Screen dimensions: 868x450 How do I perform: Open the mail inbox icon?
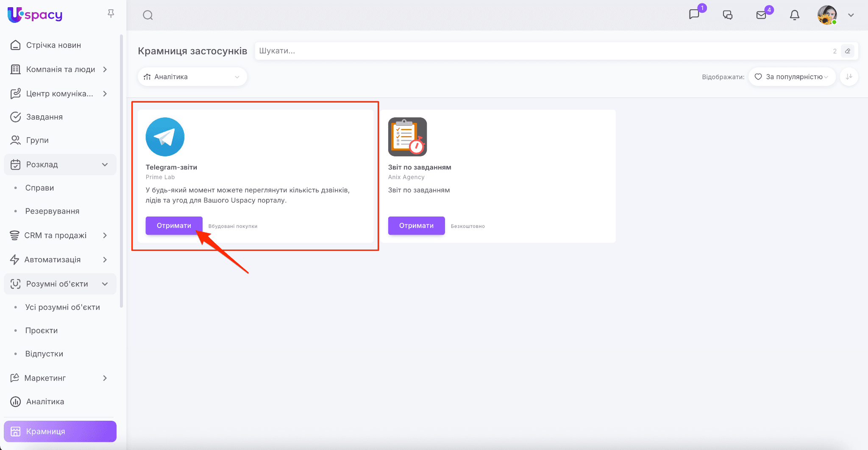(761, 15)
